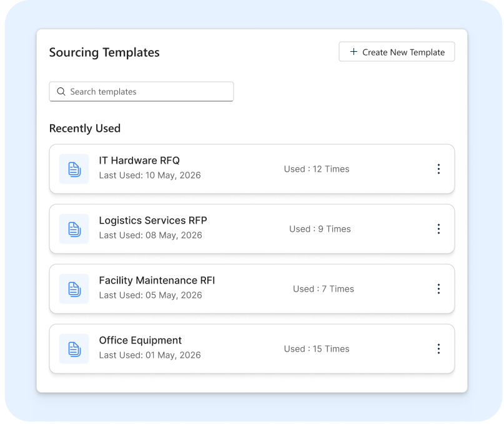
Task: Click the 'Used : 9 Times' label
Action: click(320, 229)
